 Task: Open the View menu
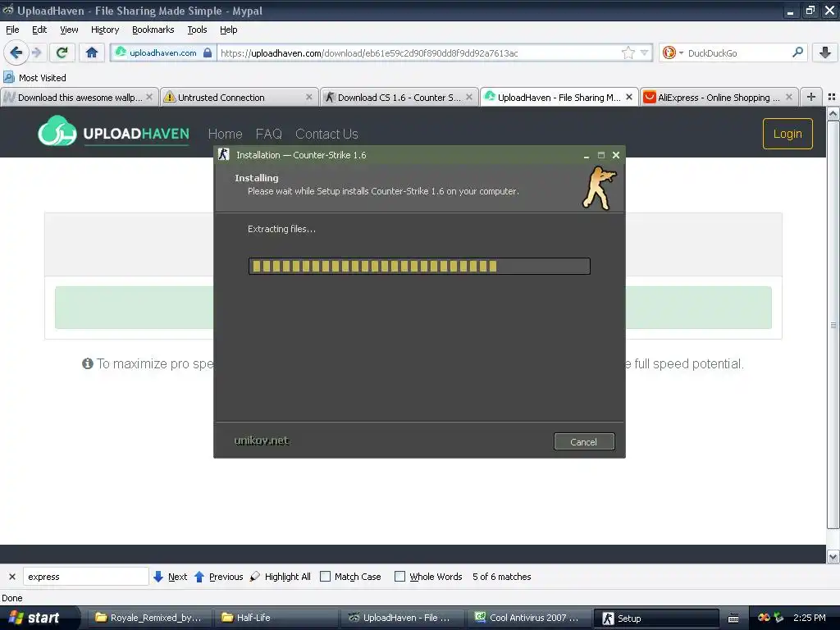click(69, 30)
